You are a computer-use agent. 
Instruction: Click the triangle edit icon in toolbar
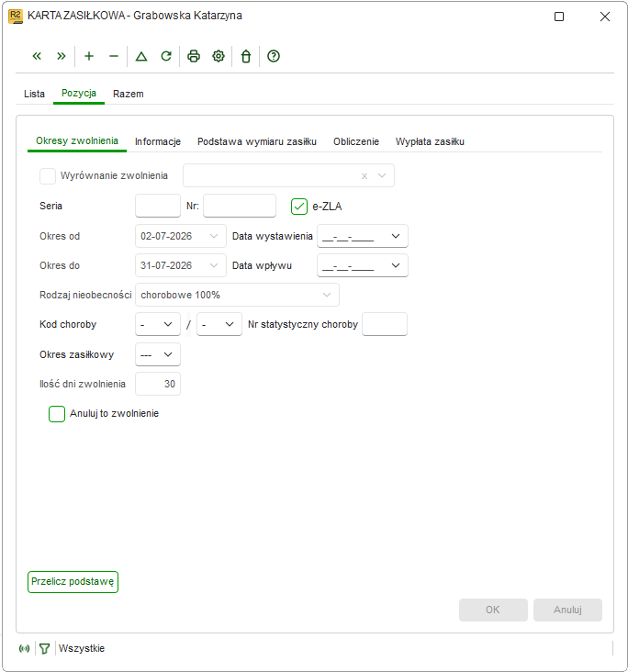point(141,56)
